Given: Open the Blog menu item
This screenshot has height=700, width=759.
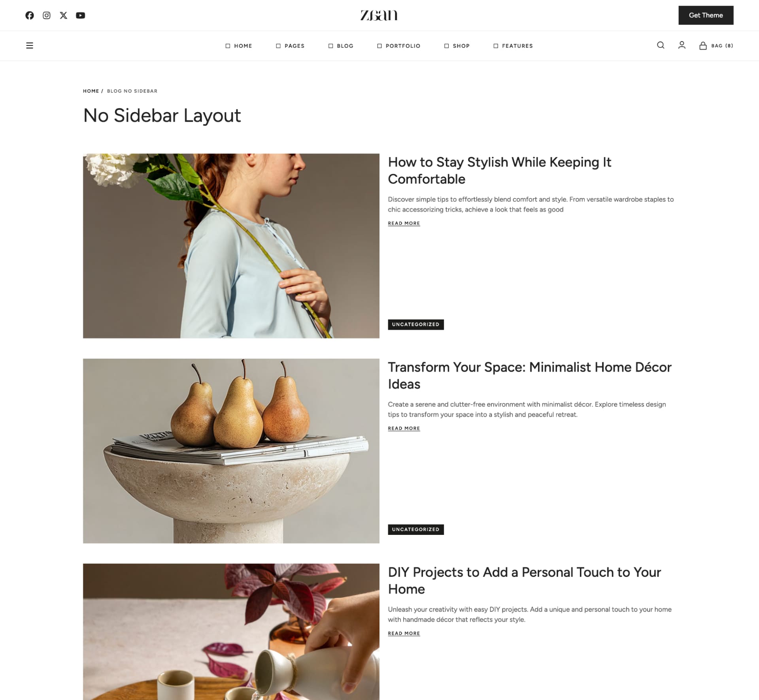Looking at the screenshot, I should coord(341,46).
